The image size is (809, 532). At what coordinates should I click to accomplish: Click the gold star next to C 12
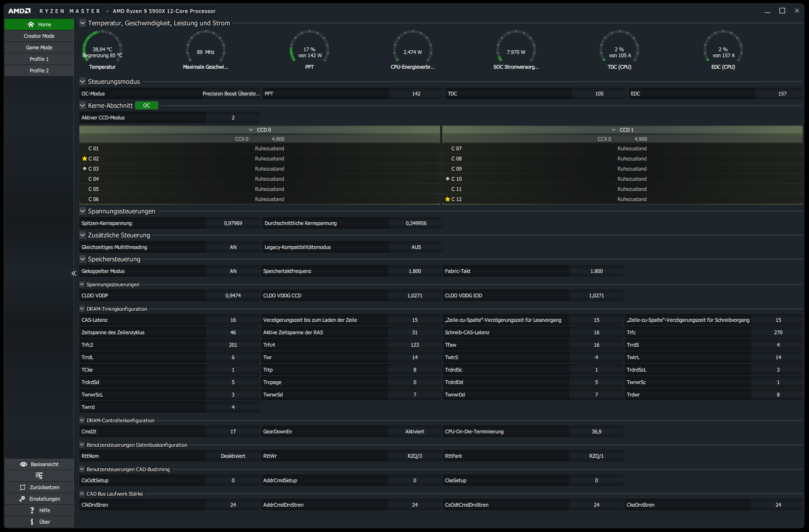pos(447,199)
